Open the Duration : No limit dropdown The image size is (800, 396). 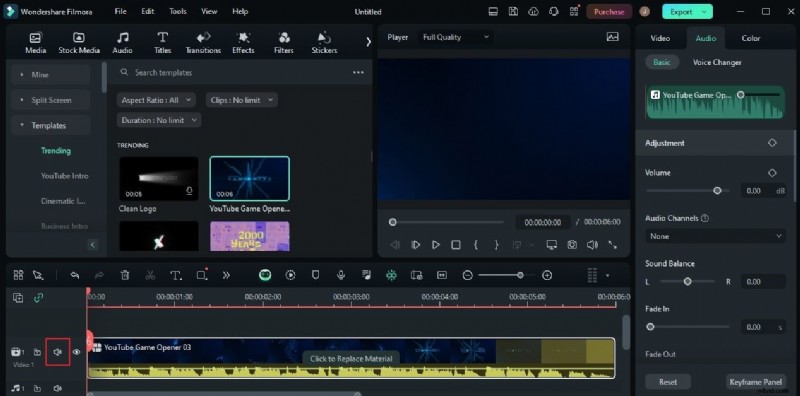point(159,120)
